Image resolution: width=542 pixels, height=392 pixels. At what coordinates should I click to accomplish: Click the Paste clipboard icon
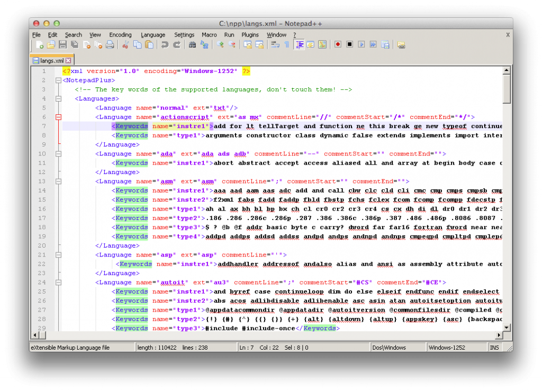[149, 45]
